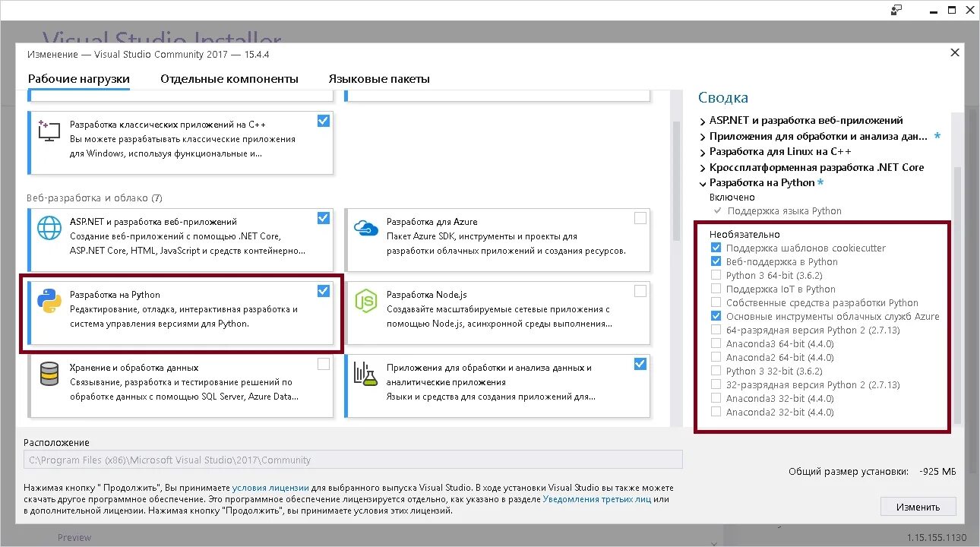The image size is (980, 547).
Task: Open the условия лицензии link
Action: click(270, 488)
